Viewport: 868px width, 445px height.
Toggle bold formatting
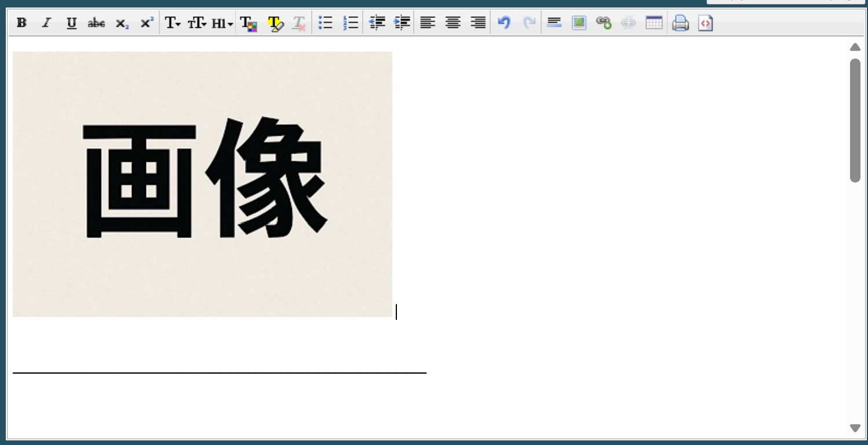[x=22, y=23]
